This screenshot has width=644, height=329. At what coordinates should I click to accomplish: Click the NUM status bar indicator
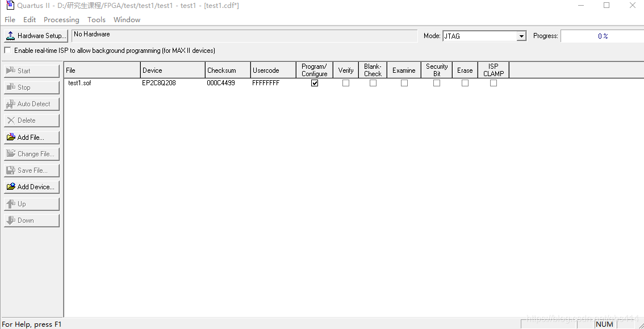[x=604, y=324]
